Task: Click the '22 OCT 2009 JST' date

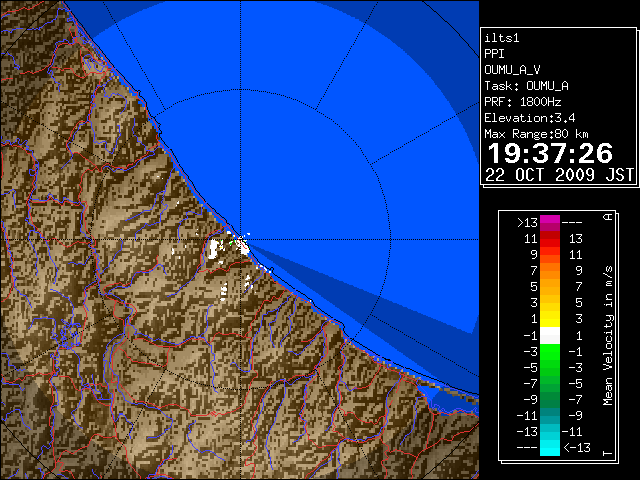Action: coord(559,175)
